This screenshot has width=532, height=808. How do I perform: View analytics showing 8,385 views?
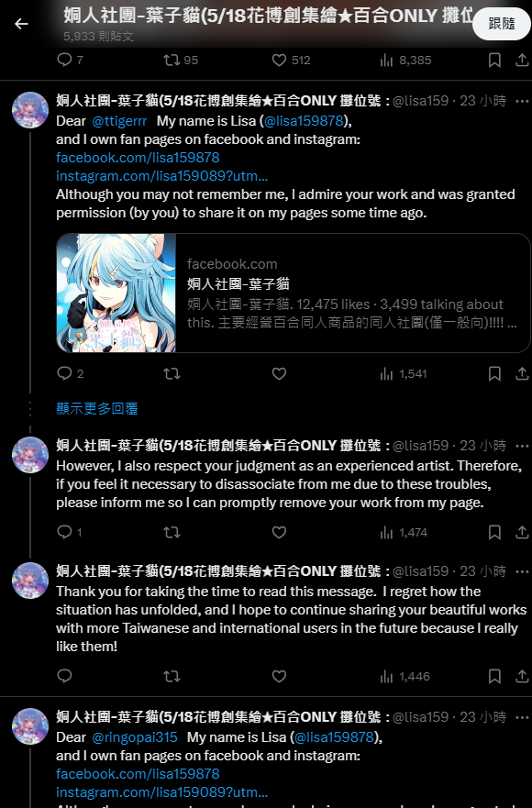(x=405, y=61)
